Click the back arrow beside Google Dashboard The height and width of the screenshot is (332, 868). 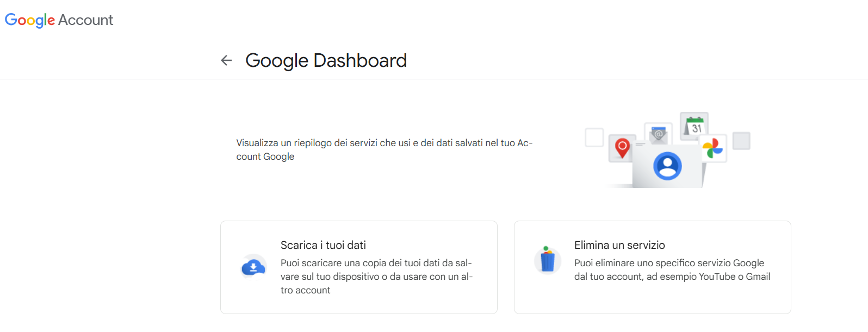pos(226,60)
